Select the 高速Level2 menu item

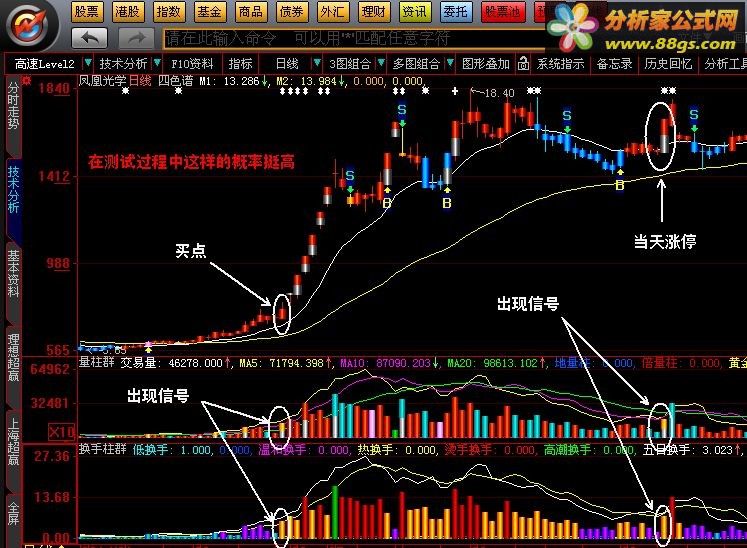44,64
